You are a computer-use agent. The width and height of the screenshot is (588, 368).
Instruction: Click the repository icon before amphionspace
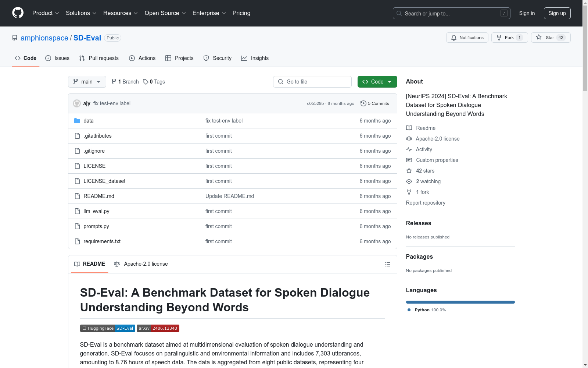[x=15, y=38]
